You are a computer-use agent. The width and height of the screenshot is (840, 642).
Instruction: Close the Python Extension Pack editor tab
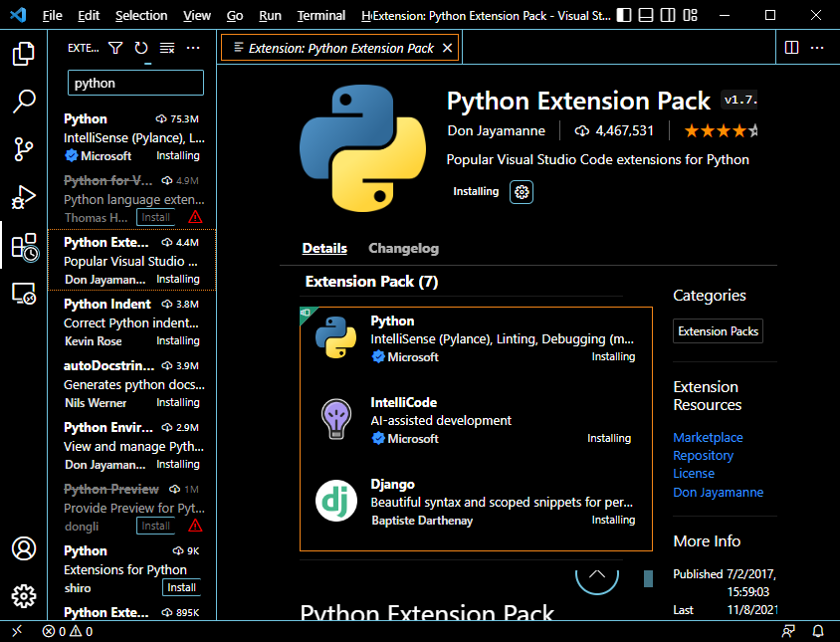click(447, 48)
